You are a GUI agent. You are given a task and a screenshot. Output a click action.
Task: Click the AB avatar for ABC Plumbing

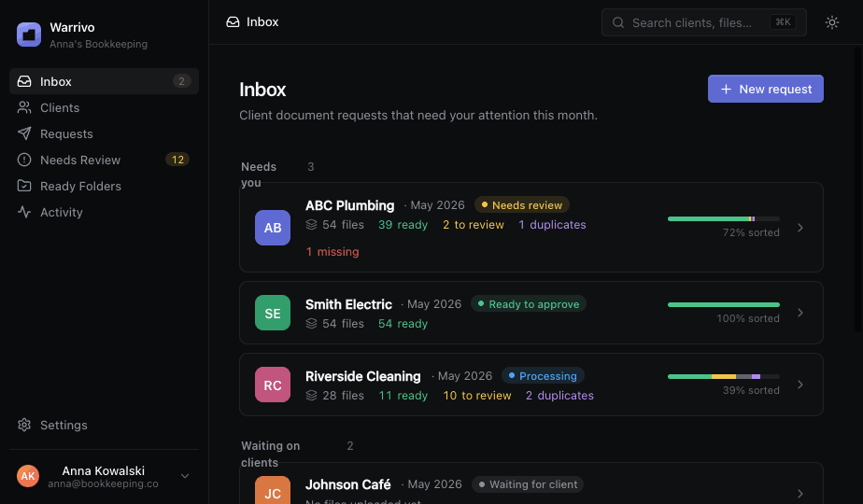click(273, 227)
